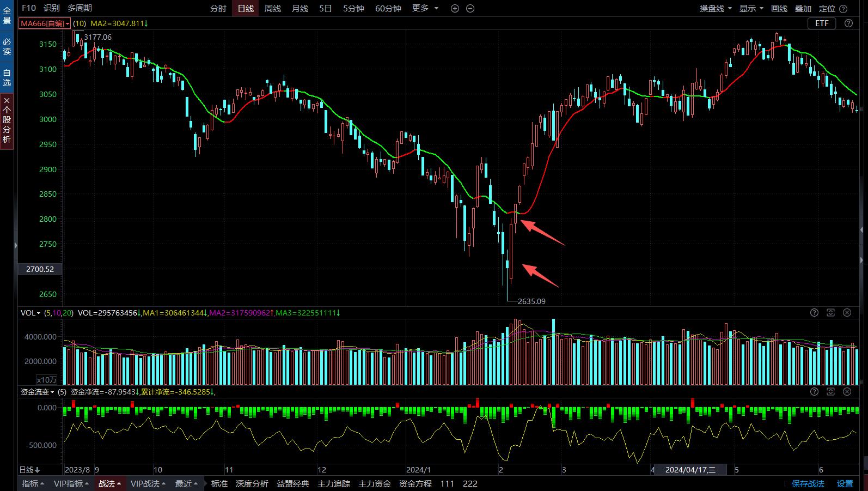The width and height of the screenshot is (868, 491).
Task: Click the 保存战法 link
Action: tap(808, 483)
